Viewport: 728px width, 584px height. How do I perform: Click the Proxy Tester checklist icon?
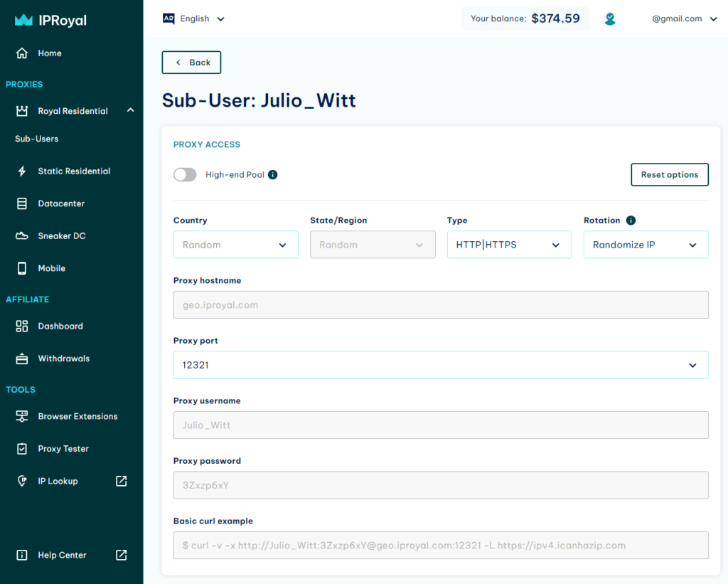pyautogui.click(x=22, y=449)
